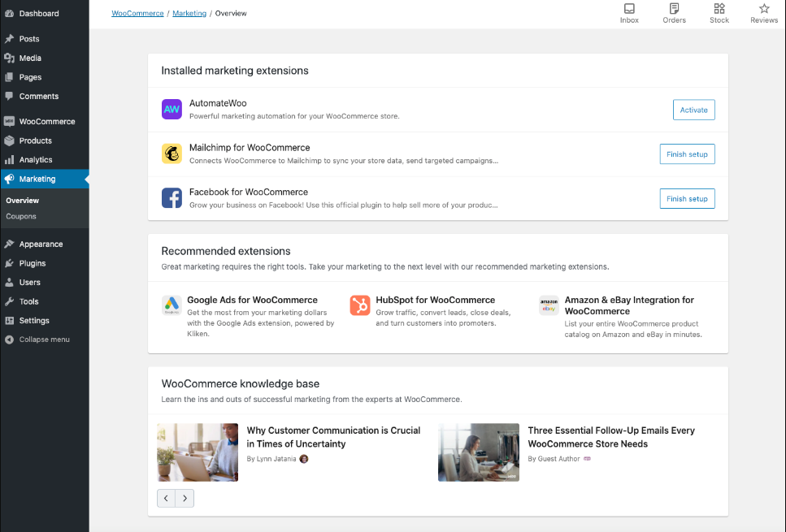Screen dimensions: 786x532
Task: Activate the AutomateWoo extension
Action: coord(694,110)
